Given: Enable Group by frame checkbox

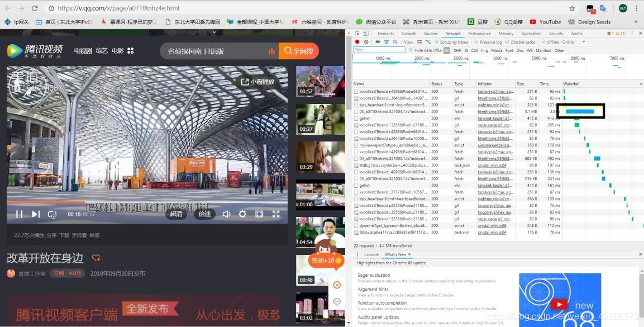Looking at the screenshot, I should [436, 42].
